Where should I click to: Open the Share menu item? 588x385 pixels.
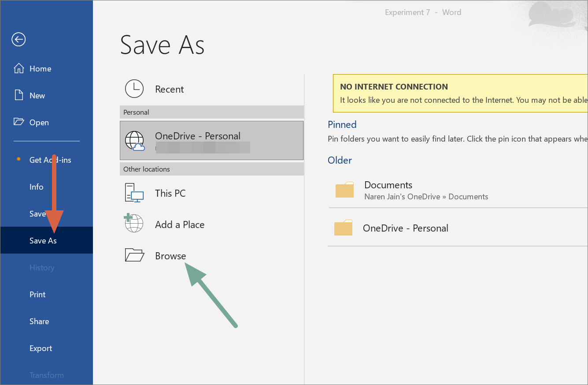(39, 321)
